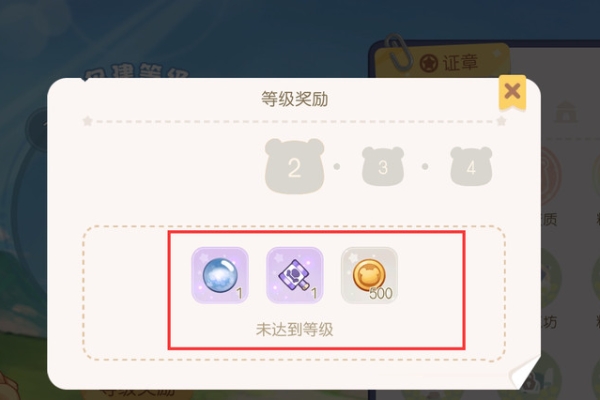Select the level 2 bear badge
This screenshot has width=600, height=400.
294,166
